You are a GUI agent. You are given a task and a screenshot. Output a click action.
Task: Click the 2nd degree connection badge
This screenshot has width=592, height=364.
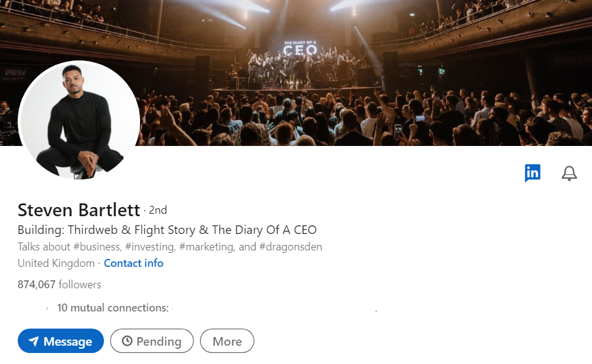pos(158,210)
